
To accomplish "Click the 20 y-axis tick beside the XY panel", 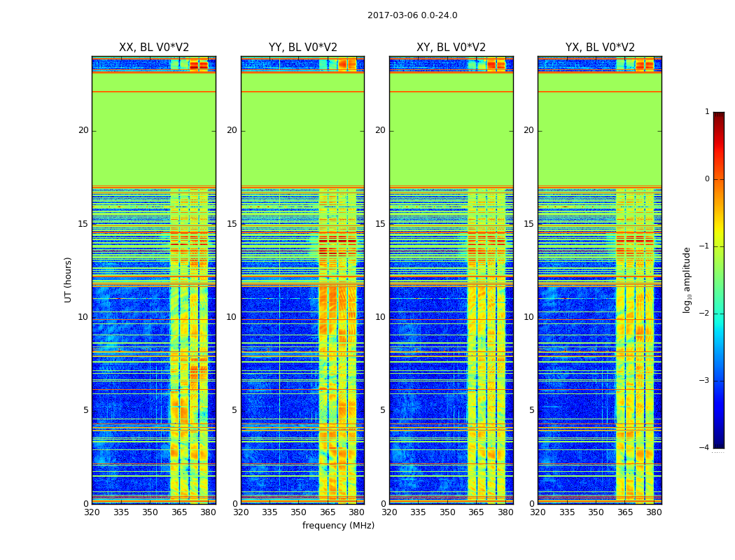I will click(x=380, y=130).
